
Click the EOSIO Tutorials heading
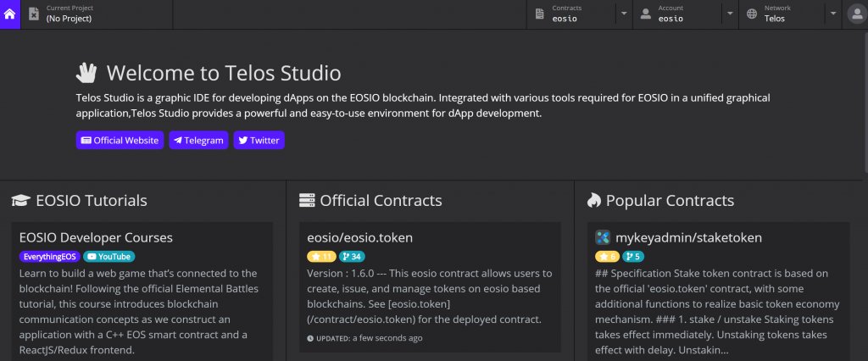[92, 201]
